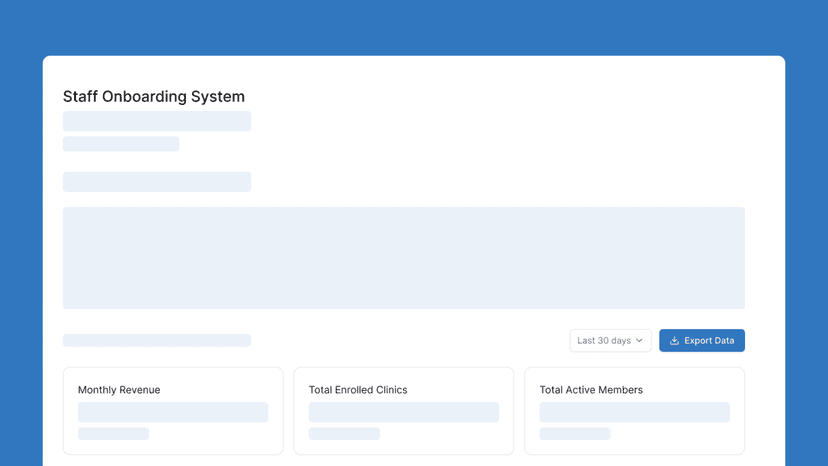This screenshot has height=466, width=828.
Task: Click loading bar left of date range dropdown
Action: (x=157, y=341)
